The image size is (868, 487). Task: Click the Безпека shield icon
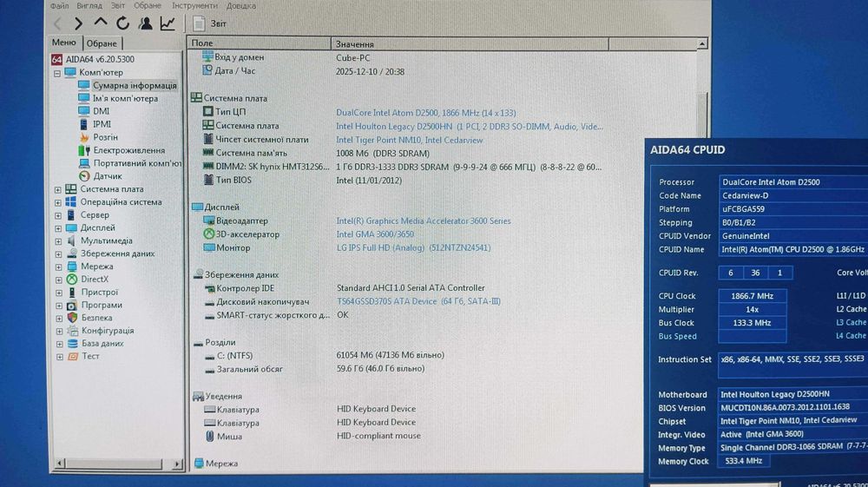(x=73, y=318)
